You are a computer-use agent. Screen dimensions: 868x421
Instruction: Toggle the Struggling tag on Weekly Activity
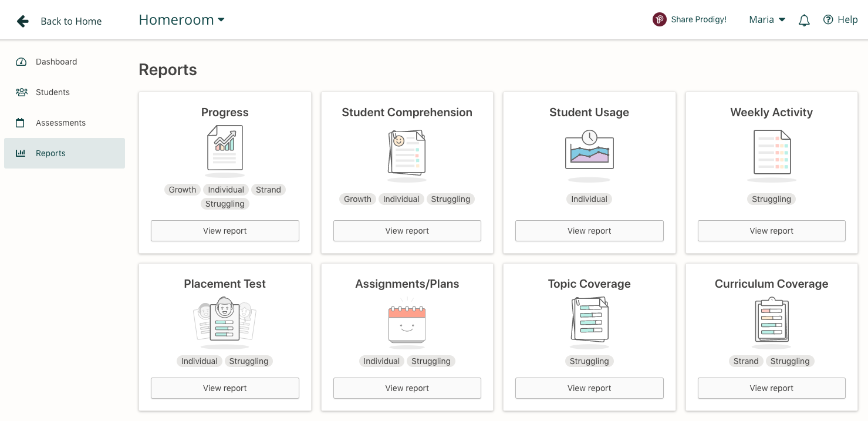click(771, 199)
